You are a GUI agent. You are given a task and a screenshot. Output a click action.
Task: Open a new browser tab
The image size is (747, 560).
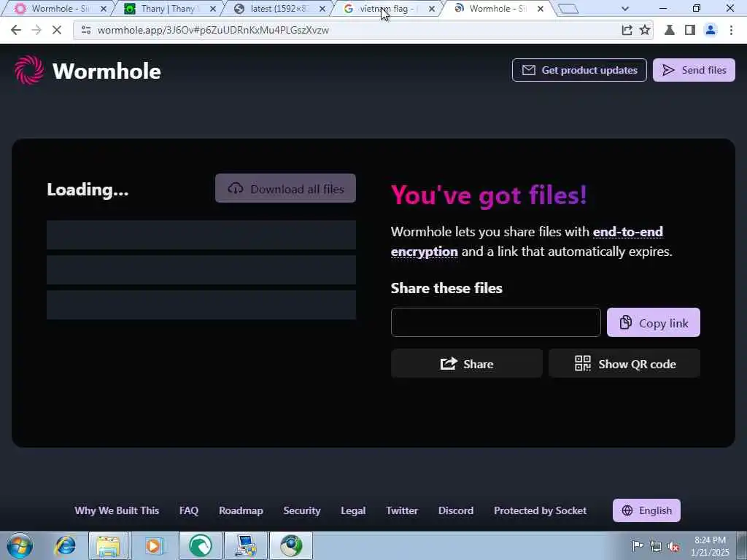point(568,9)
